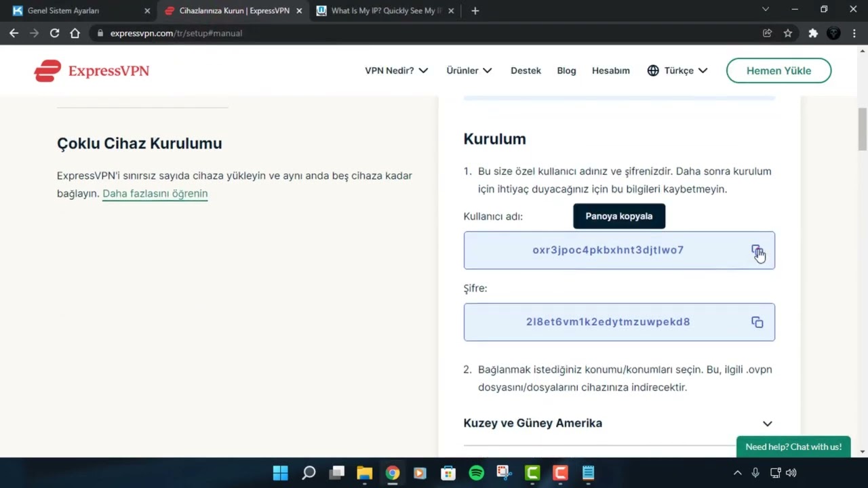Open the Need help? Chat with us widget
Screen dimensions: 868x488
click(793, 447)
